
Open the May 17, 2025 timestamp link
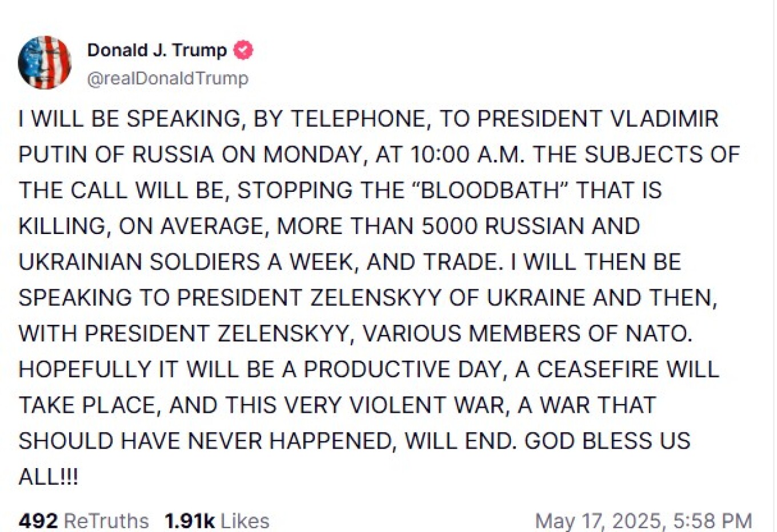(643, 521)
